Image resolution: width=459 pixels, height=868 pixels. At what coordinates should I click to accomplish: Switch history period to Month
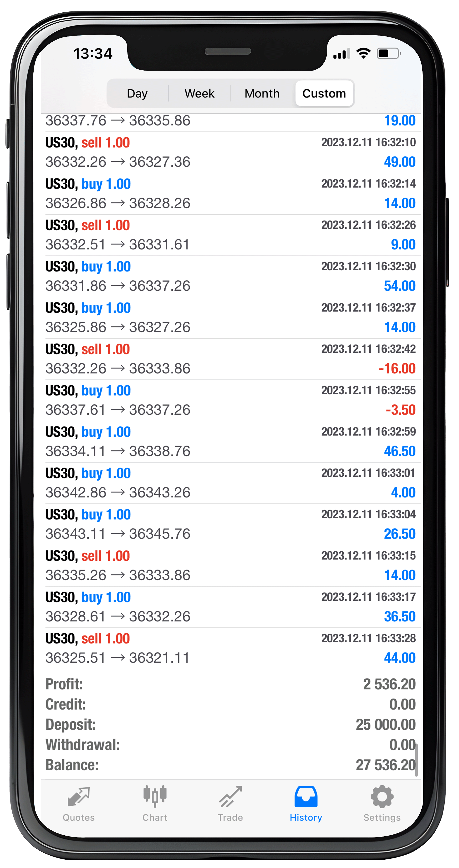[x=262, y=93]
